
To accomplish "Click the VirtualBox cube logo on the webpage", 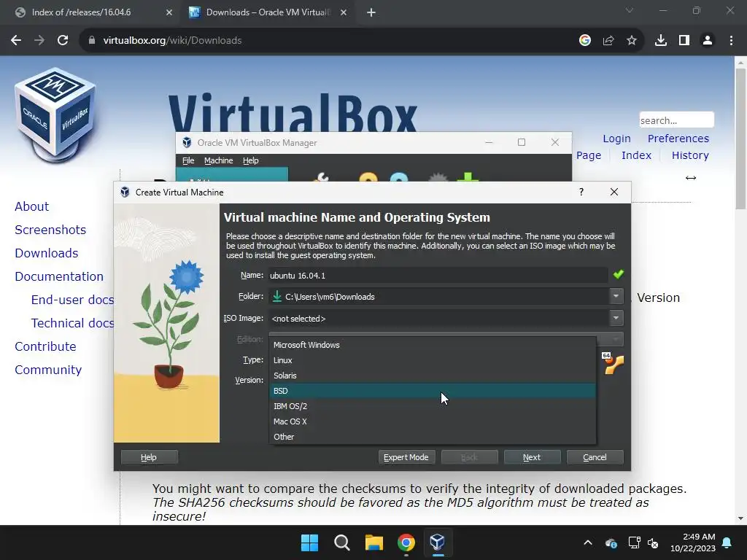I will 55,114.
